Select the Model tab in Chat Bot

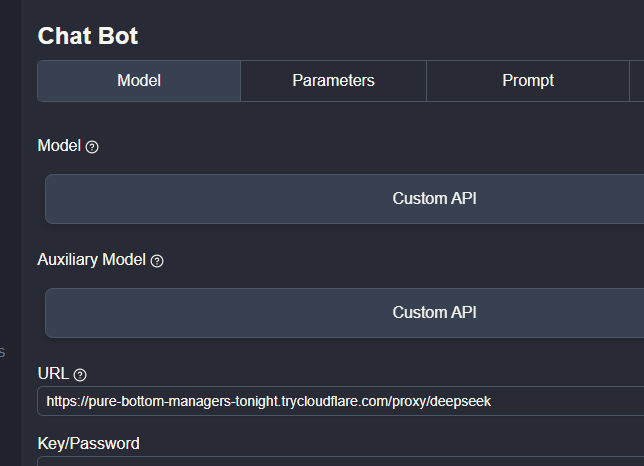[x=139, y=81]
